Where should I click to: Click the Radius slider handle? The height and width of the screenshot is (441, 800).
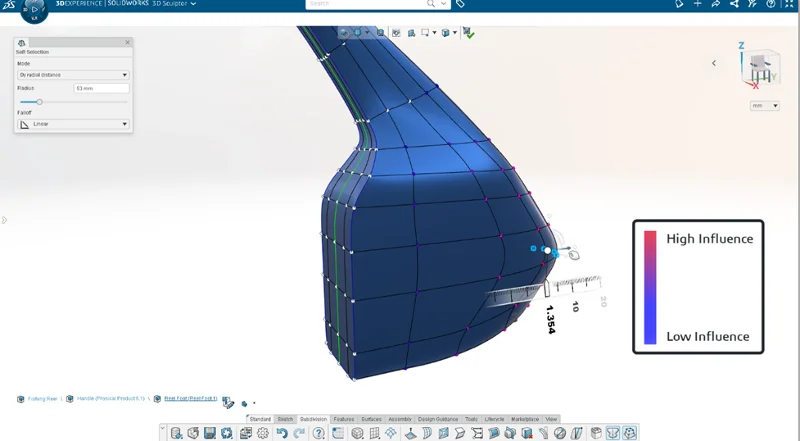click(39, 102)
